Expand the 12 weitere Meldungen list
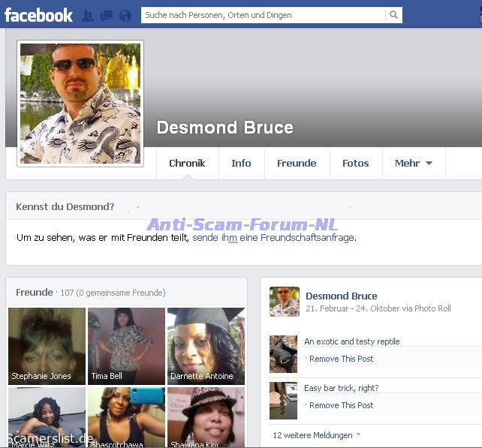This screenshot has width=482, height=448. pyautogui.click(x=316, y=435)
